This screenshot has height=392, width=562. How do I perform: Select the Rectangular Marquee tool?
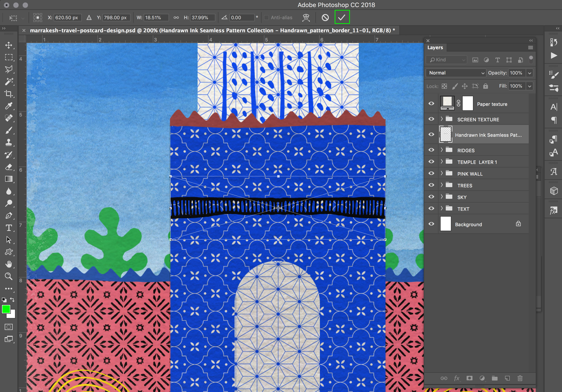point(9,56)
